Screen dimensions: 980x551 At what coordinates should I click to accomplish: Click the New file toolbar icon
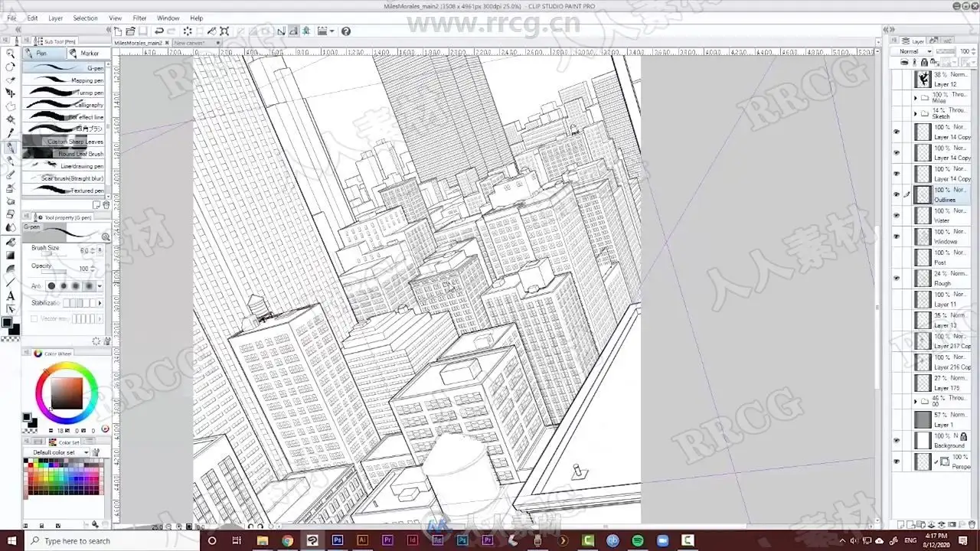[119, 31]
